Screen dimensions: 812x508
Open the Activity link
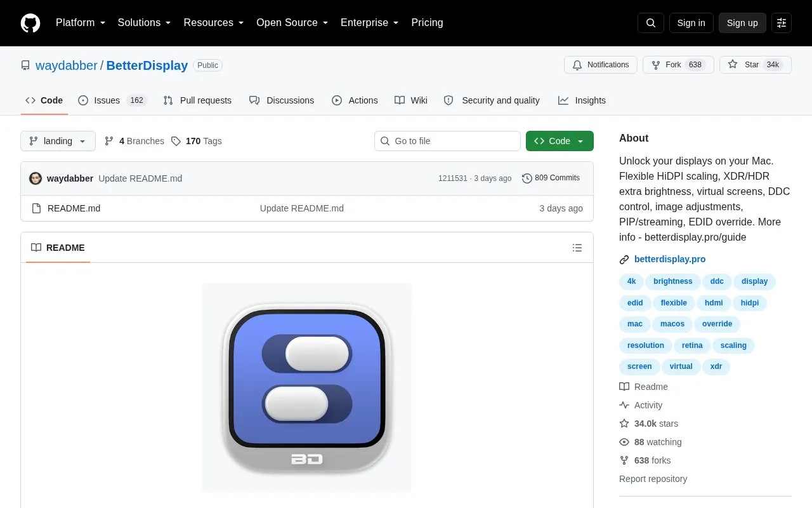click(641, 405)
